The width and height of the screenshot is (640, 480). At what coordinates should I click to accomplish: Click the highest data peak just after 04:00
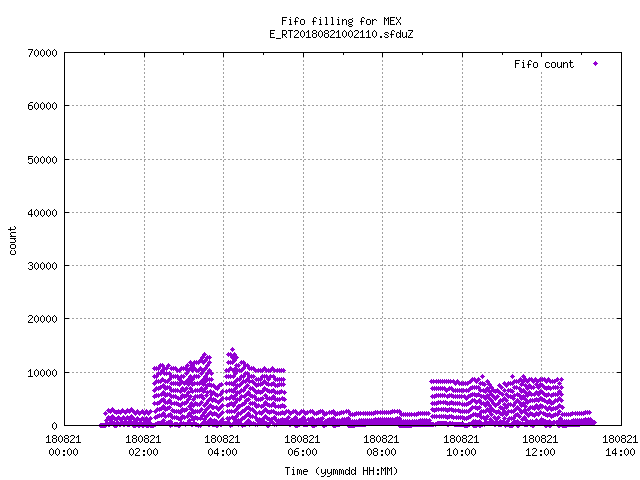(233, 350)
